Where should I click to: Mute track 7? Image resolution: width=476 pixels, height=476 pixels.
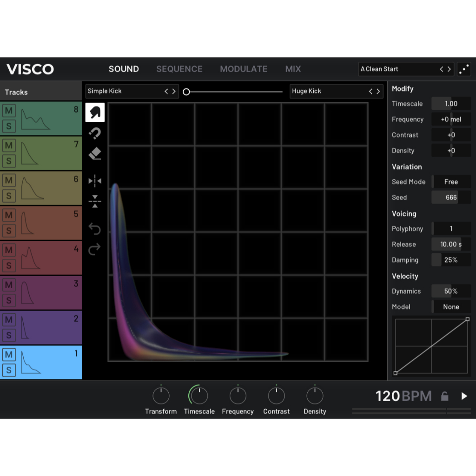click(9, 145)
